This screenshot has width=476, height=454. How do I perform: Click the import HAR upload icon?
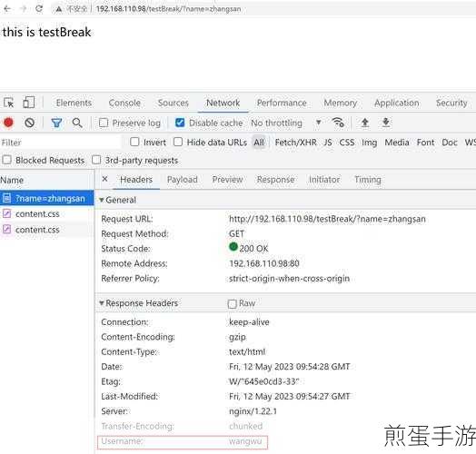point(365,123)
